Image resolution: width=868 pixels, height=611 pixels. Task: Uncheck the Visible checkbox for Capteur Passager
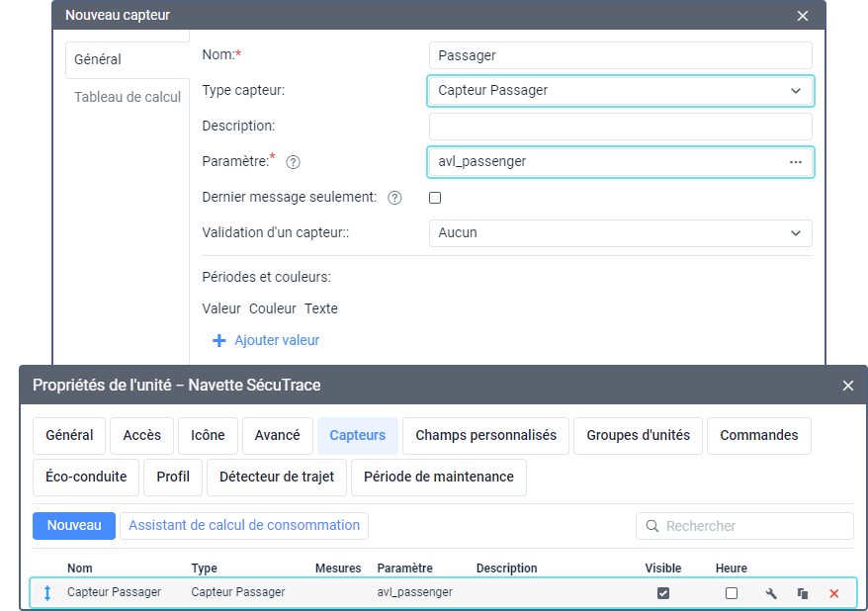point(663,593)
